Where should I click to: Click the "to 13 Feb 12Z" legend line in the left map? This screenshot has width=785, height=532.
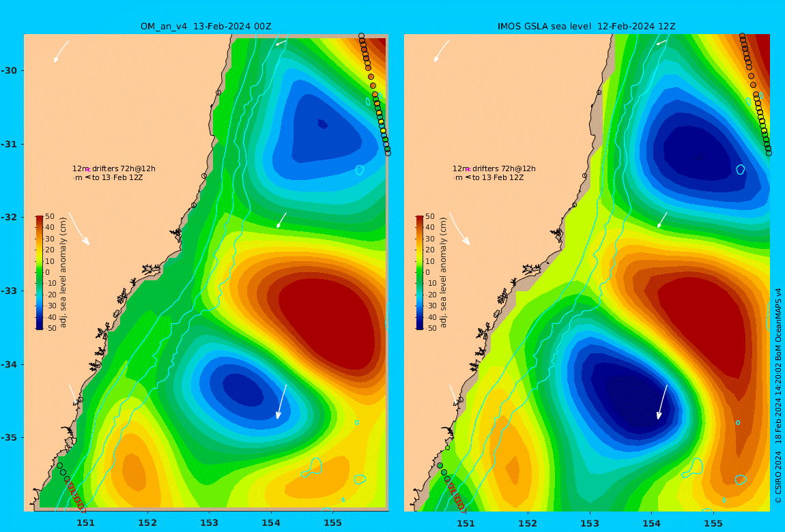click(108, 177)
